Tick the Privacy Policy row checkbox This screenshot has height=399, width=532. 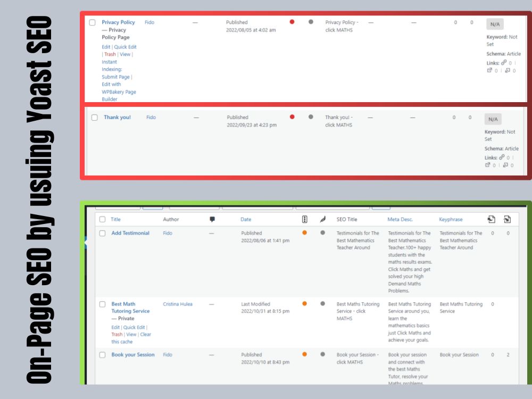92,22
